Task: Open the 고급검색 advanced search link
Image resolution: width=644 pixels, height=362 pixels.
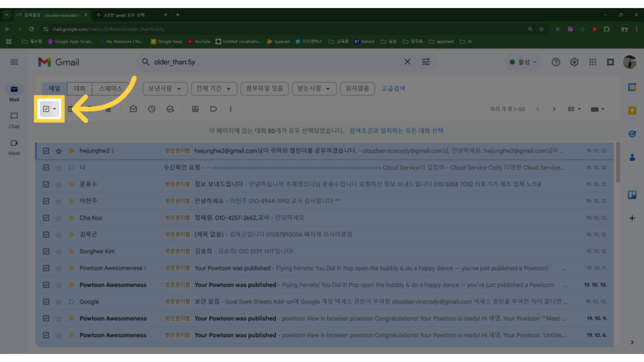Action: (393, 89)
